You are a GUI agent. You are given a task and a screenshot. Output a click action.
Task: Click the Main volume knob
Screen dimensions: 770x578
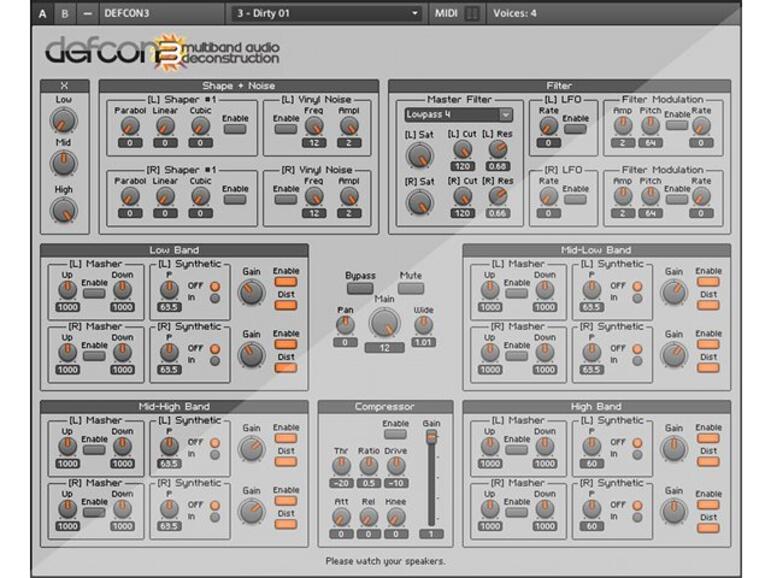coord(385,323)
